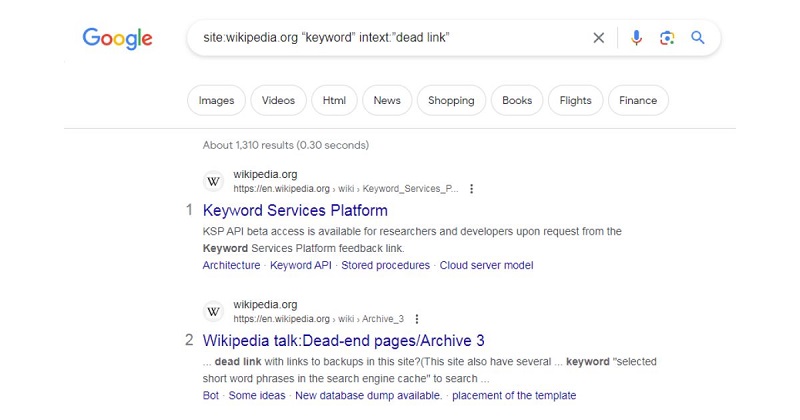Click Wikipedia favicon of Keyword Services Platform result
Screen dimensions: 800x420
pyautogui.click(x=213, y=181)
